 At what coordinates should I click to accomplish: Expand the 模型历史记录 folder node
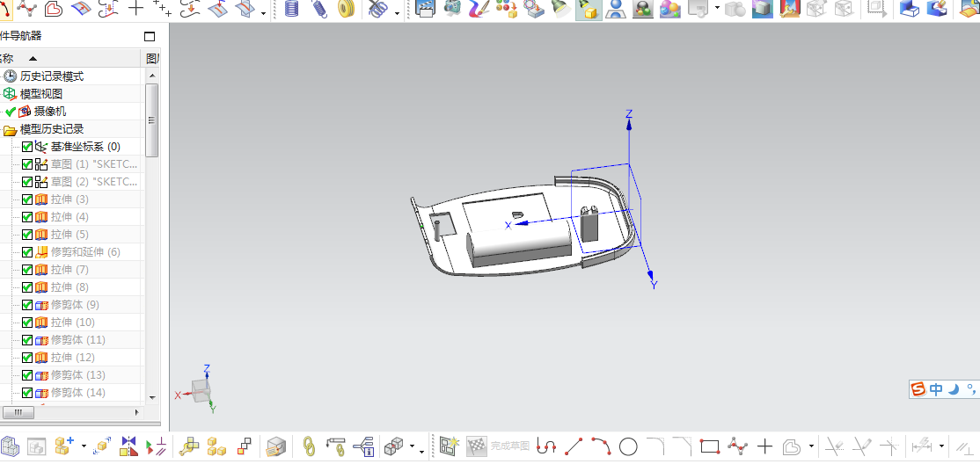tap(10, 130)
